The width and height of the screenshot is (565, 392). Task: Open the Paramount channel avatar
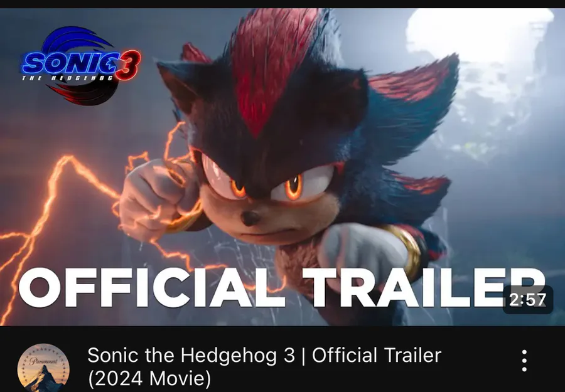coord(43,368)
